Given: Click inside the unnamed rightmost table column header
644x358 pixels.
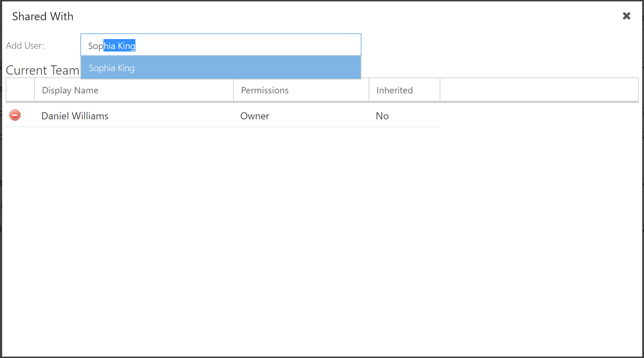Looking at the screenshot, I should 538,90.
